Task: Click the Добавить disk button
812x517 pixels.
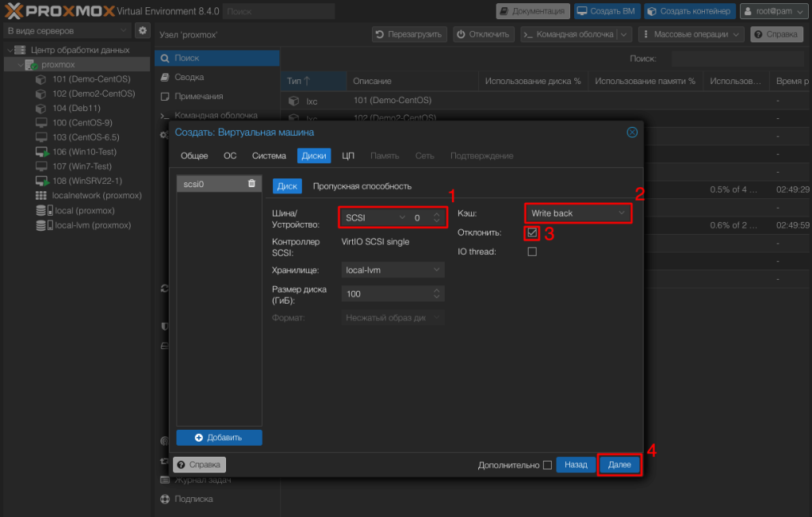Action: 219,438
